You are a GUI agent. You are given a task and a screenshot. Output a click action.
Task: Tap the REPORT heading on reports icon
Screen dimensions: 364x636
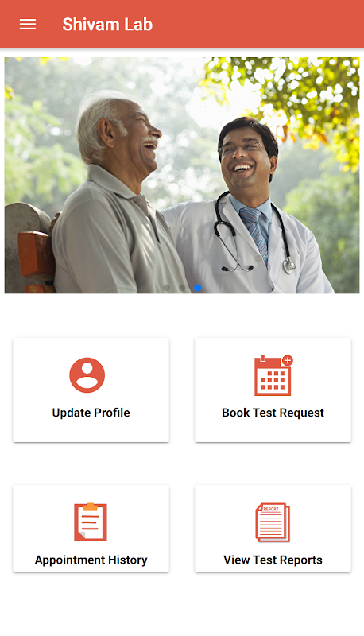pos(271,509)
